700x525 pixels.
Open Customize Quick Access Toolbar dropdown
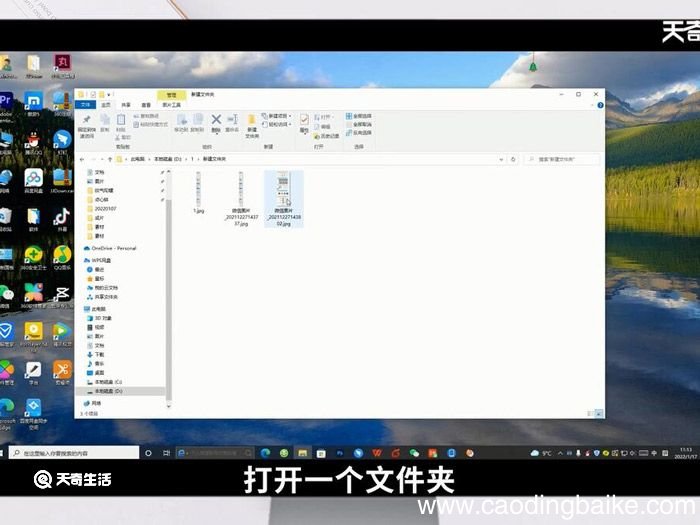click(x=109, y=95)
